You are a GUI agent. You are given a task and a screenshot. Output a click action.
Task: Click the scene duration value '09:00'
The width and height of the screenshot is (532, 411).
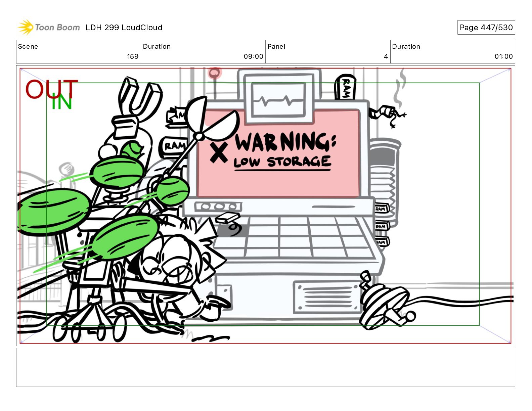coord(254,56)
